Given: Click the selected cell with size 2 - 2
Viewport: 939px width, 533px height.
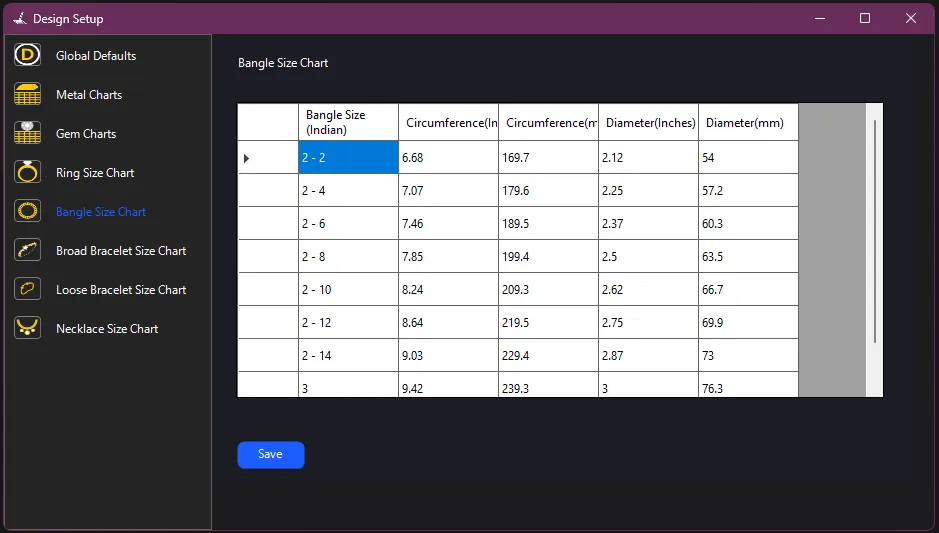Looking at the screenshot, I should click(x=348, y=158).
